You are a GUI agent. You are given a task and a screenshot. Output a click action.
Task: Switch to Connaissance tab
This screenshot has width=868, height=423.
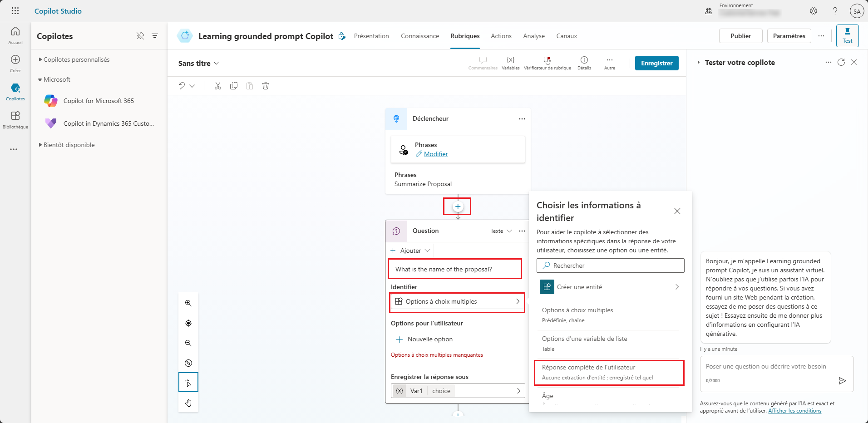(x=420, y=36)
